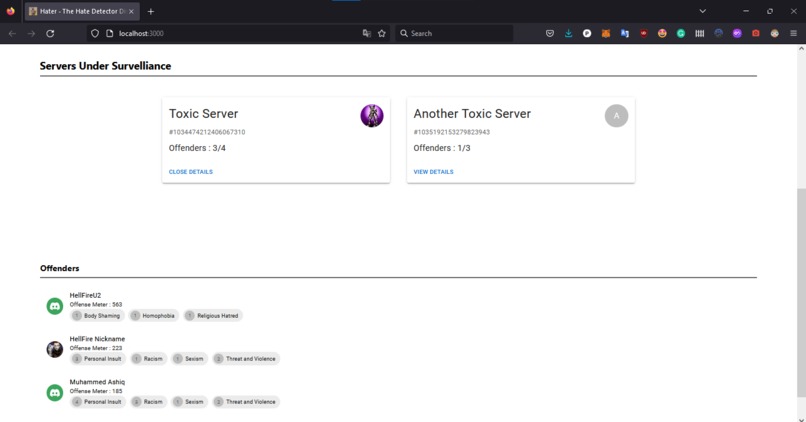
Task: Click Muhammed Ashiq's Racism chip
Action: click(148, 402)
